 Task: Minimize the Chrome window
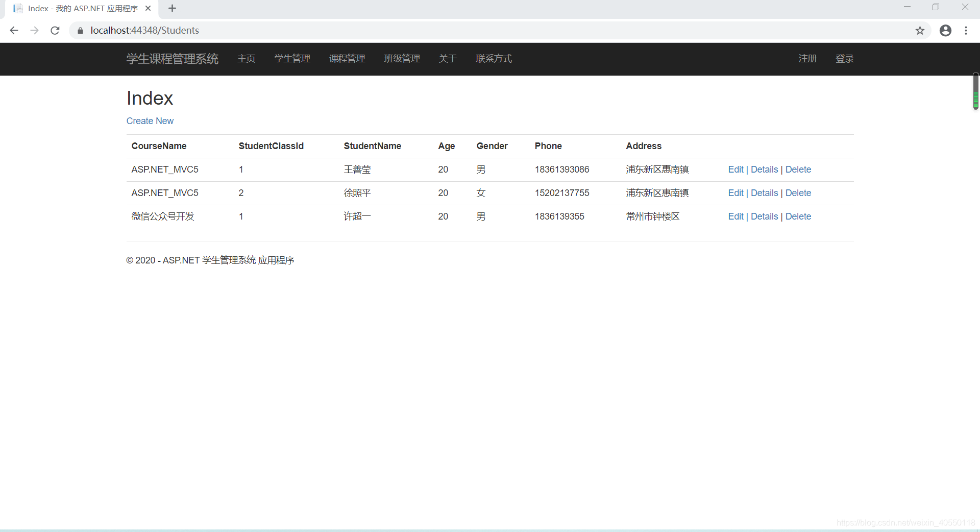point(907,7)
